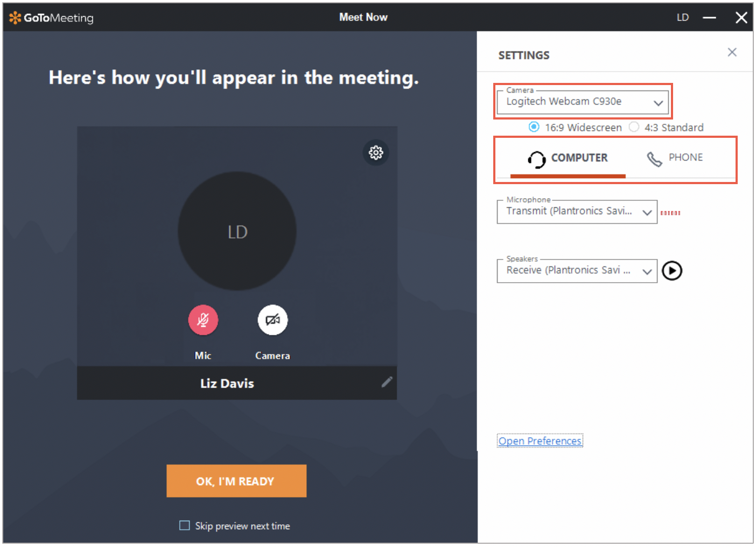The width and height of the screenshot is (756, 547).
Task: Click the headset icon on Computer tab
Action: tap(536, 158)
